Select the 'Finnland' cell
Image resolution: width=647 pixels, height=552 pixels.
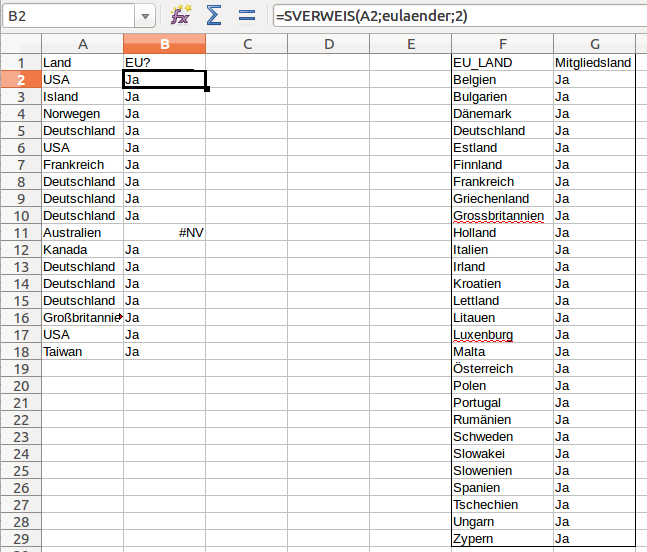503,165
